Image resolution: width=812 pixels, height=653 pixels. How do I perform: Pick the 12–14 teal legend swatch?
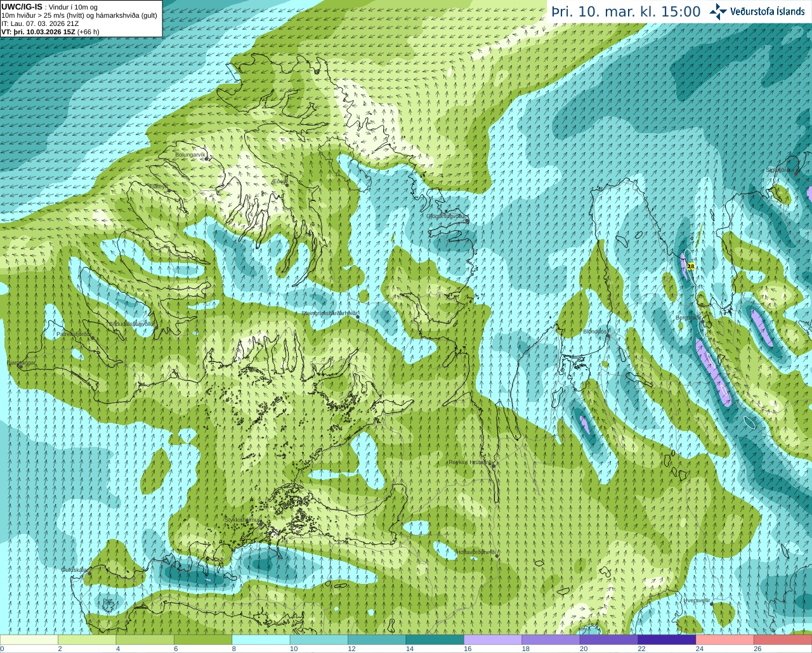pos(377,640)
